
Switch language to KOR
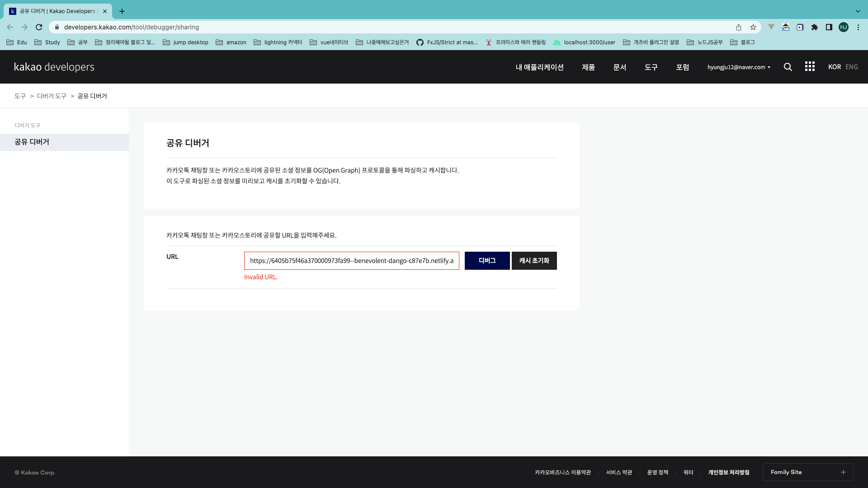[834, 67]
